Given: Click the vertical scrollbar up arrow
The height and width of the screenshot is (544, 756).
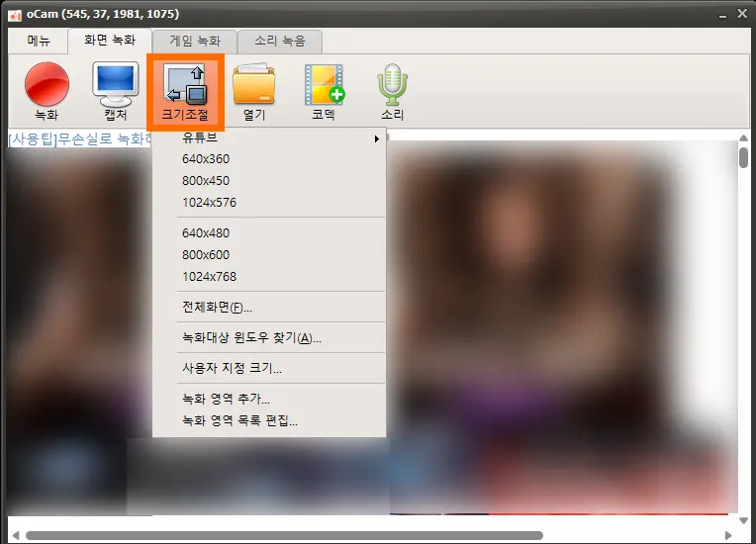Looking at the screenshot, I should pos(743,138).
